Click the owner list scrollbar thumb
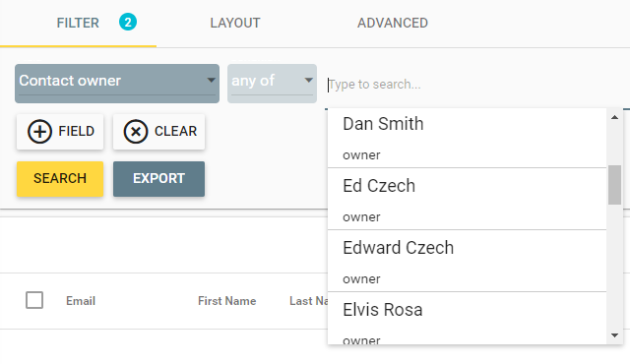 [x=614, y=185]
